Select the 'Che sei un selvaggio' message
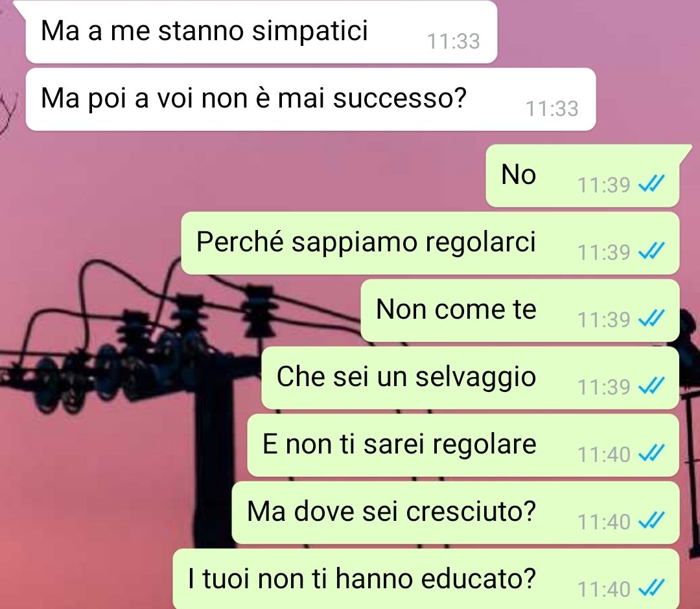 tap(471, 378)
